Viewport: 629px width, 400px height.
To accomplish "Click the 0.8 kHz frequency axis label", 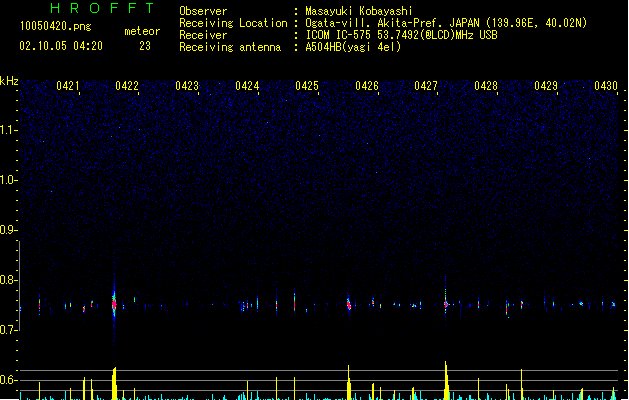I will point(8,280).
